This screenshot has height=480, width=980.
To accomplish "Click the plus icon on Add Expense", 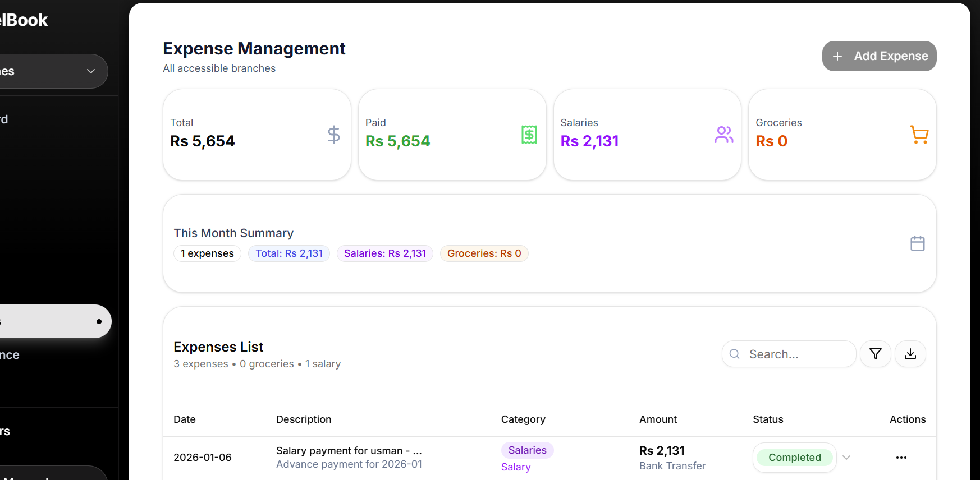I will point(837,56).
